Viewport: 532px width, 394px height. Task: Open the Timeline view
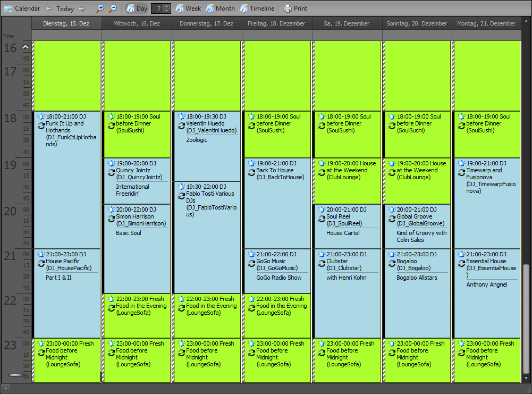click(x=257, y=9)
